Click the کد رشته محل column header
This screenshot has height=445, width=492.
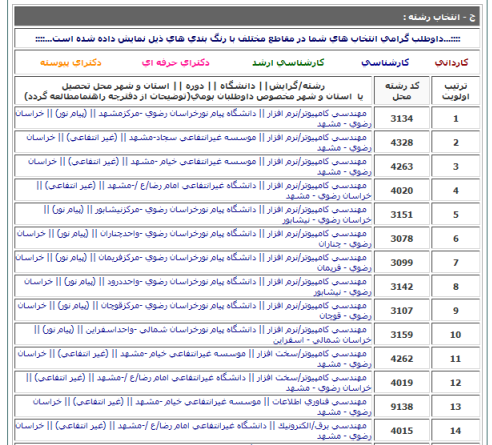pos(402,91)
